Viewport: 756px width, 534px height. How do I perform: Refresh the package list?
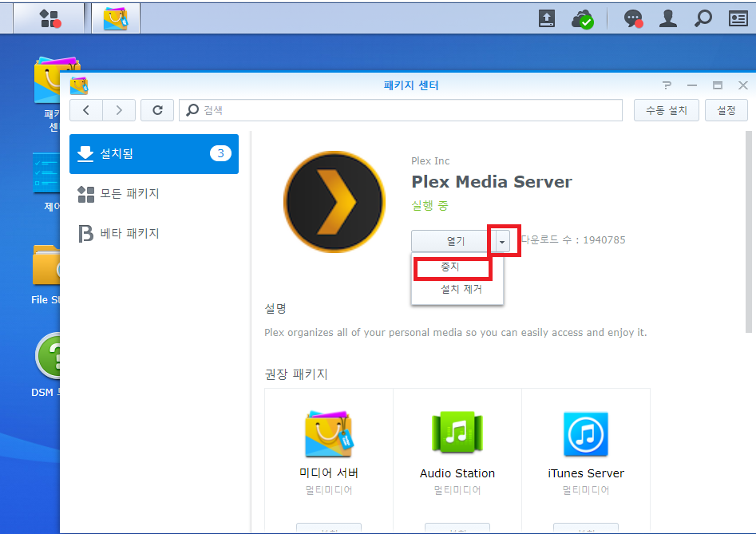coord(157,110)
